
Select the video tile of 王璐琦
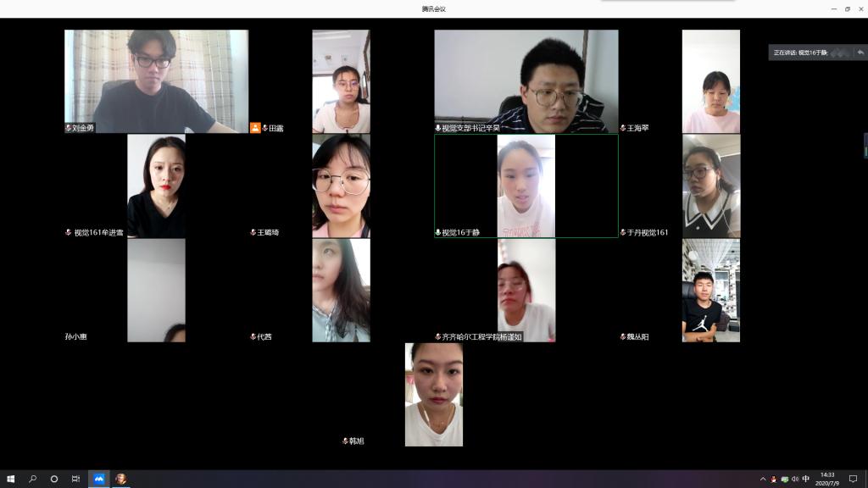pyautogui.click(x=341, y=186)
